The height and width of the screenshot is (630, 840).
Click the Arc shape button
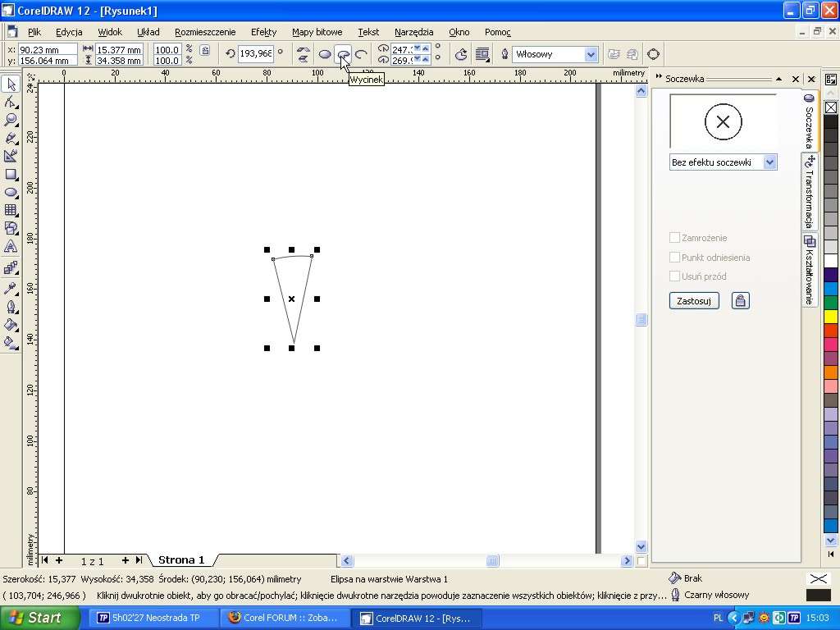pyautogui.click(x=361, y=54)
